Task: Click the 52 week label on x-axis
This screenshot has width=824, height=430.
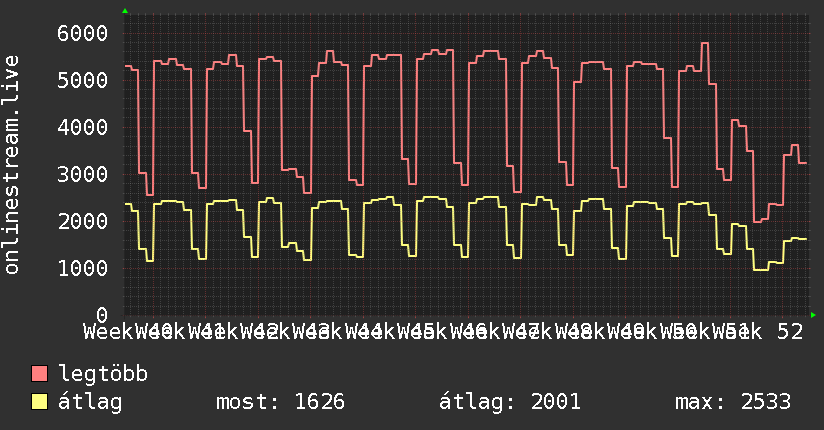Action: click(x=791, y=332)
